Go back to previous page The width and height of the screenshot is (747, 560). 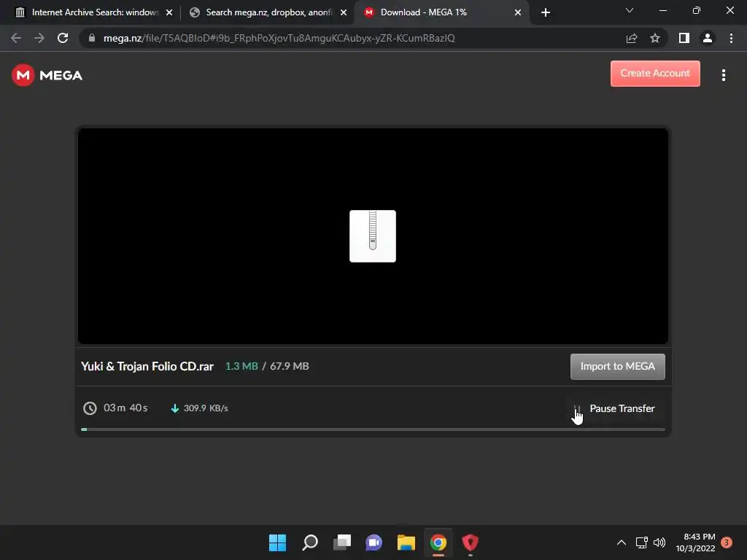tap(16, 38)
